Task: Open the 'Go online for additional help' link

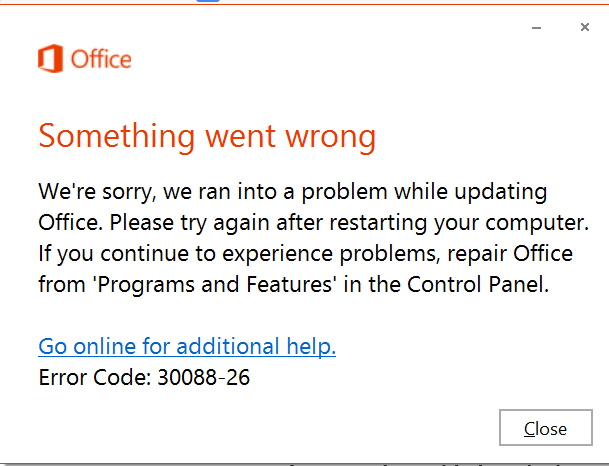Action: [x=187, y=346]
